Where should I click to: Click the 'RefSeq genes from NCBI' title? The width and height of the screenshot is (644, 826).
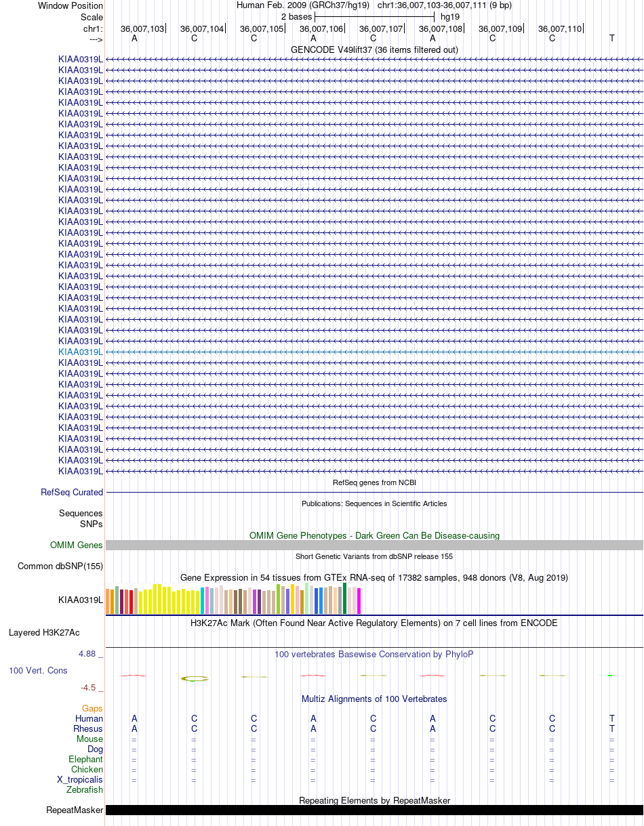[x=374, y=482]
